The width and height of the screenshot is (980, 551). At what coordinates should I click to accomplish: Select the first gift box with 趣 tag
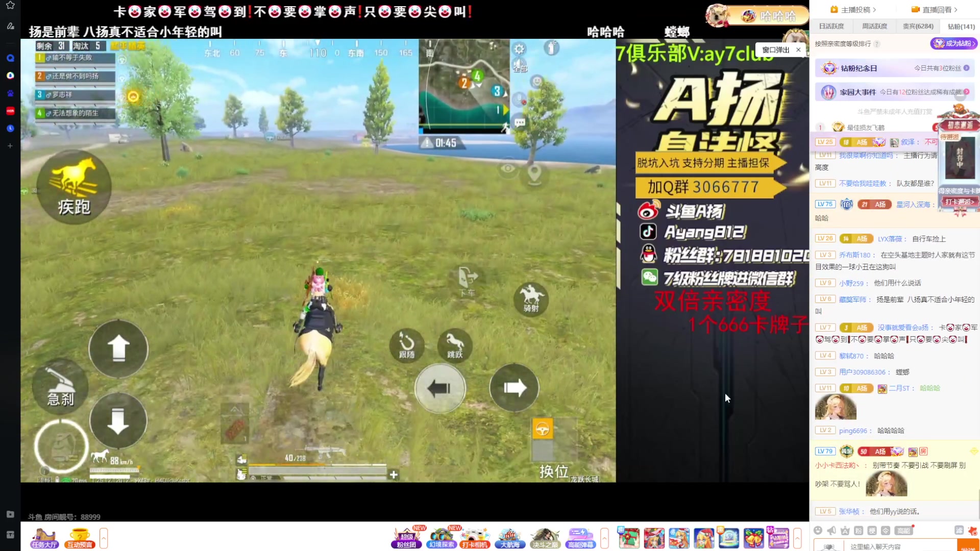coord(629,538)
